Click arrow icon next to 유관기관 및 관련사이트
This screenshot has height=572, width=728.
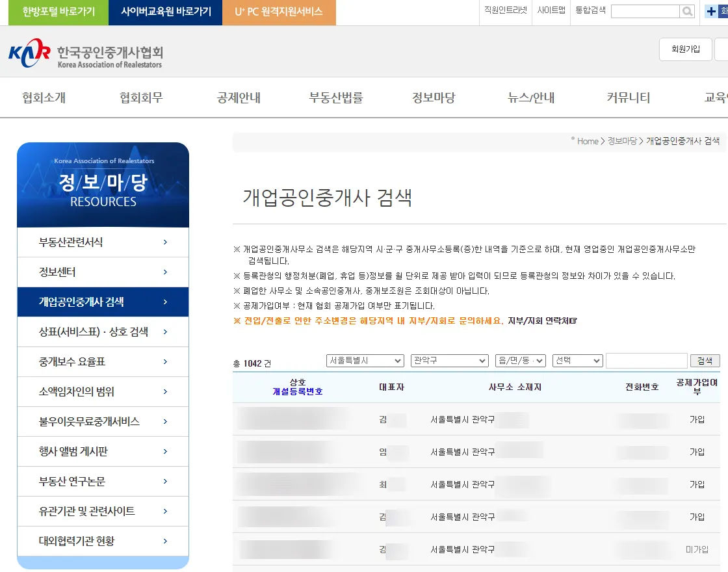(x=165, y=511)
